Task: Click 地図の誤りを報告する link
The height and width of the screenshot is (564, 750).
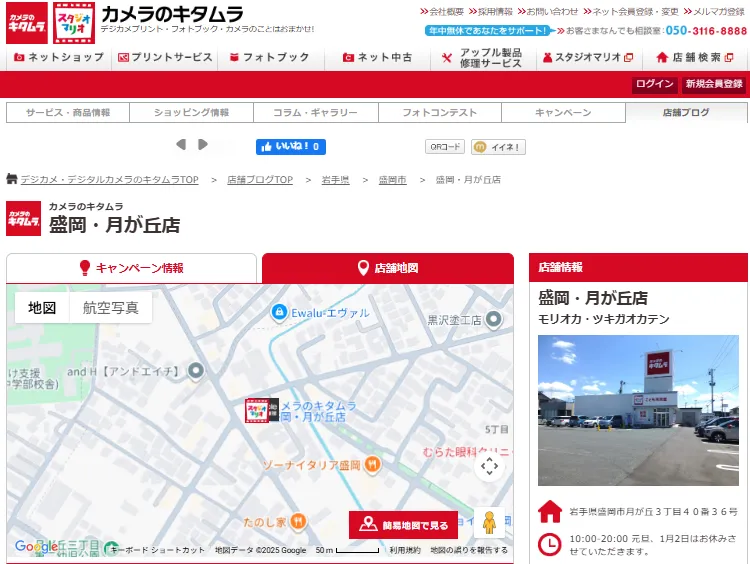Action: pyautogui.click(x=469, y=550)
